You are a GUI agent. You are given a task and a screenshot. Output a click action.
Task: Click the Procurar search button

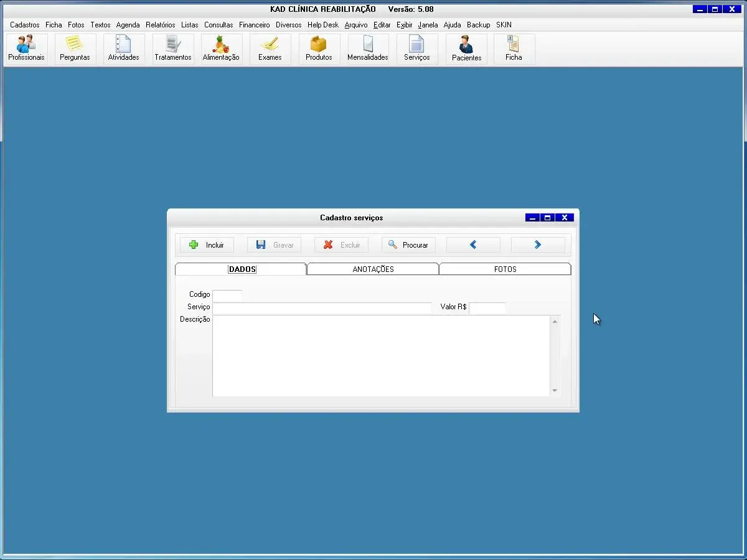[x=408, y=245]
